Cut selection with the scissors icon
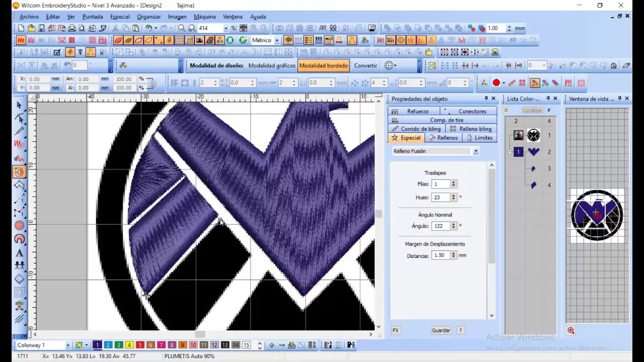644x362 pixels. [x=115, y=29]
